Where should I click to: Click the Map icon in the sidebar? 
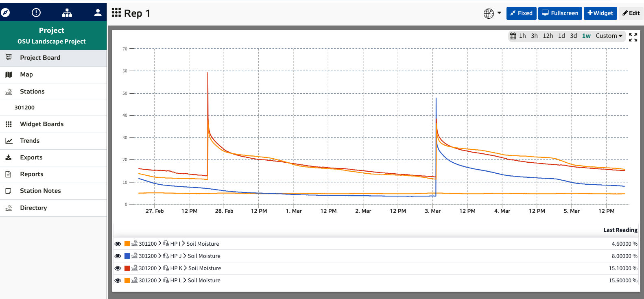point(9,74)
